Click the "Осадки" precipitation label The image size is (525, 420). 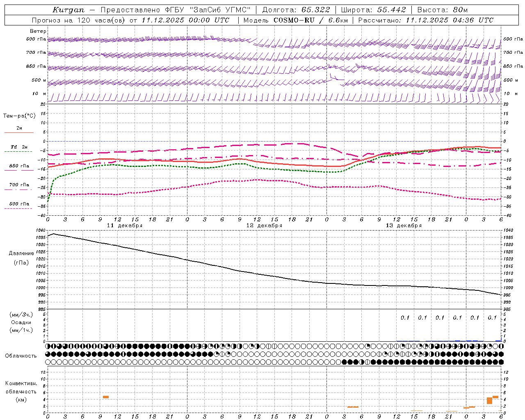21,323
